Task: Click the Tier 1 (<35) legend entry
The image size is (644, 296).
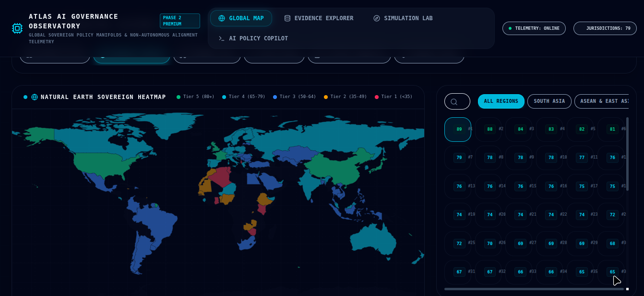Action: coord(394,97)
